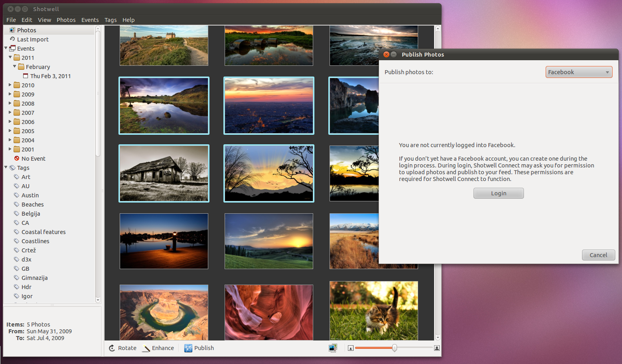Image resolution: width=622 pixels, height=364 pixels.
Task: Click the tag icon beside AU
Action: click(x=17, y=186)
